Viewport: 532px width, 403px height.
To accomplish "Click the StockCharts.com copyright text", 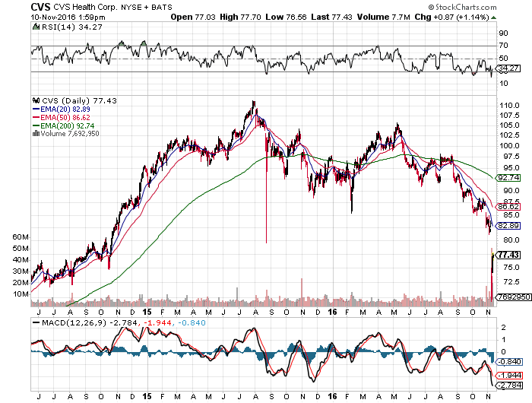I will coord(462,7).
